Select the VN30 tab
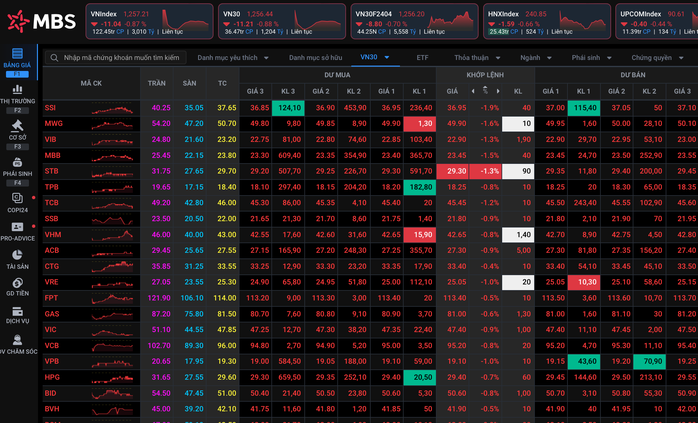The height and width of the screenshot is (423, 698). 369,57
